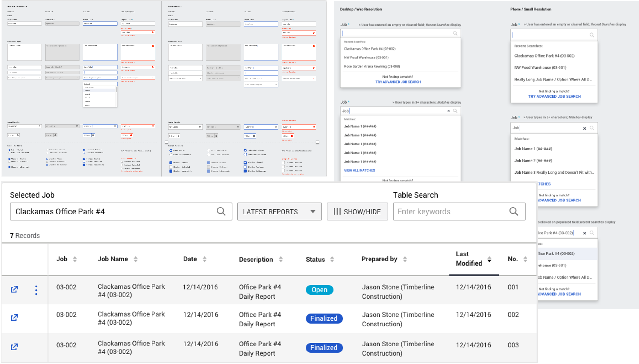Open the LATEST REPORTS dropdown

pyautogui.click(x=279, y=212)
